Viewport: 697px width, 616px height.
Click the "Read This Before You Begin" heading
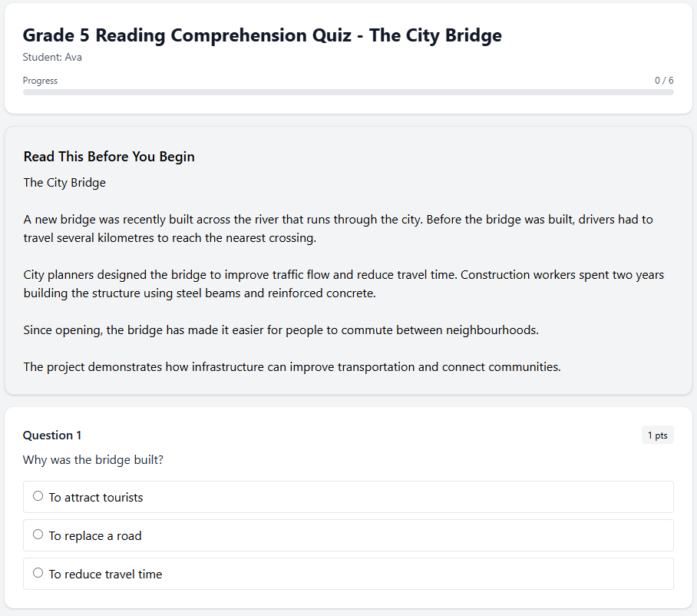109,156
